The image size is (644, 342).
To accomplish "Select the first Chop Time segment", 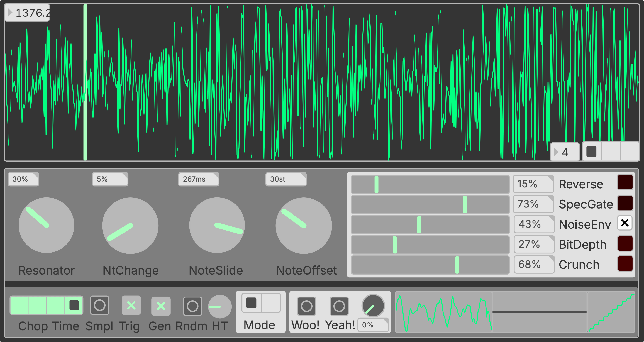I will pos(19,305).
